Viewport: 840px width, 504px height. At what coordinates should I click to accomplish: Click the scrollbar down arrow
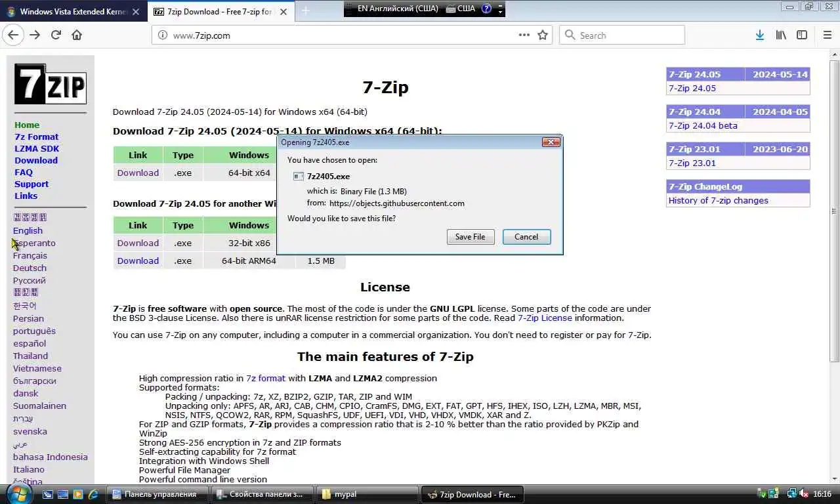[835, 478]
